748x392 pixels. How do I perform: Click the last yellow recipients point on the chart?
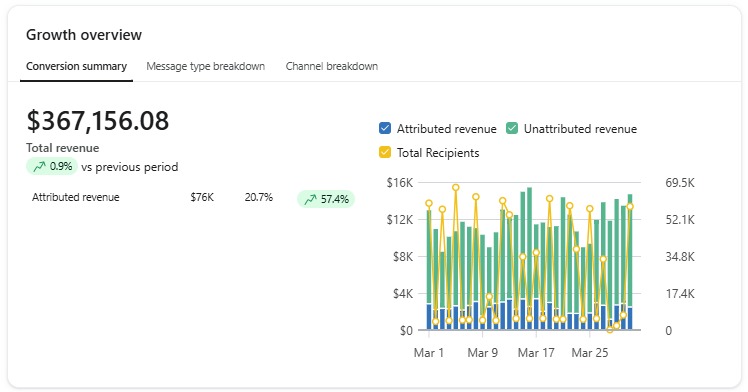(630, 206)
